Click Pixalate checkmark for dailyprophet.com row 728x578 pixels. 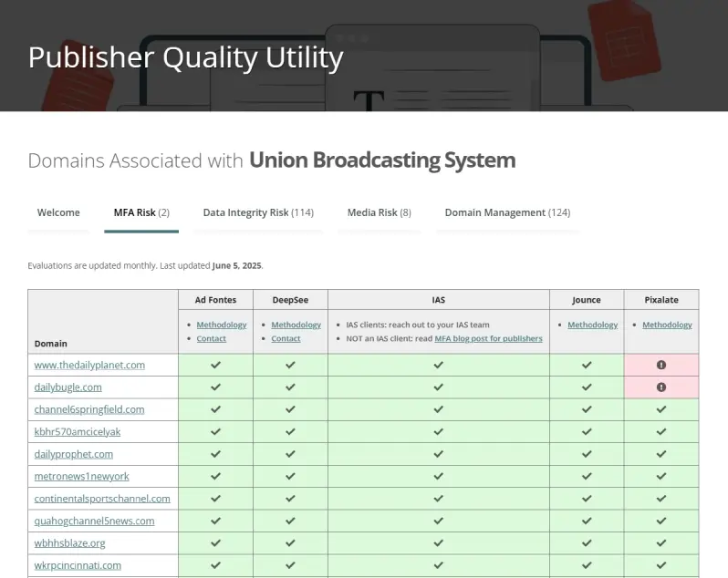(661, 454)
